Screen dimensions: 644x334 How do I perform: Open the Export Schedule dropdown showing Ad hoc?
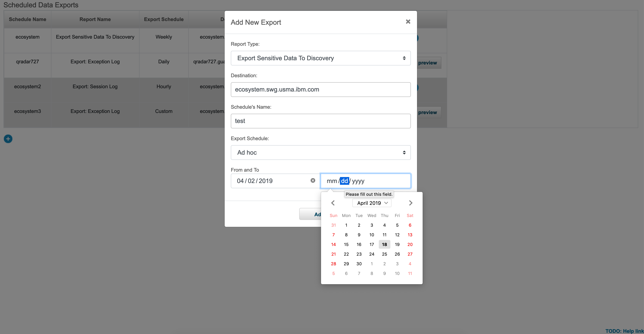click(321, 152)
